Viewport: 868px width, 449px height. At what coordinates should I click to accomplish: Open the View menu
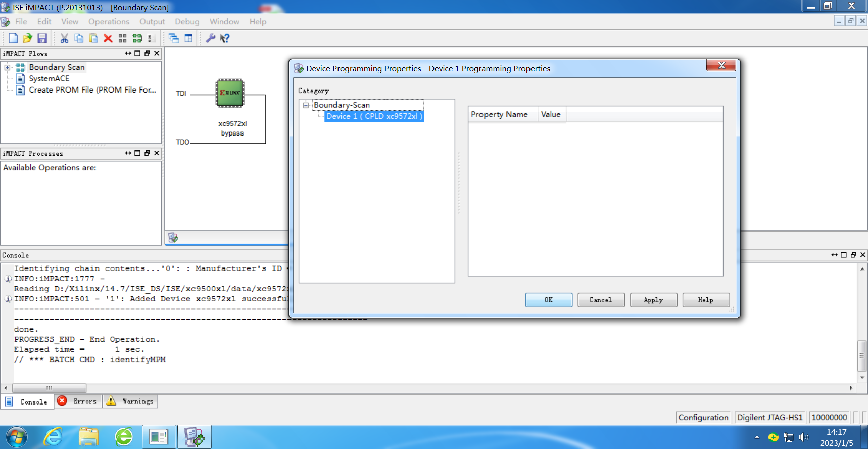click(x=70, y=22)
